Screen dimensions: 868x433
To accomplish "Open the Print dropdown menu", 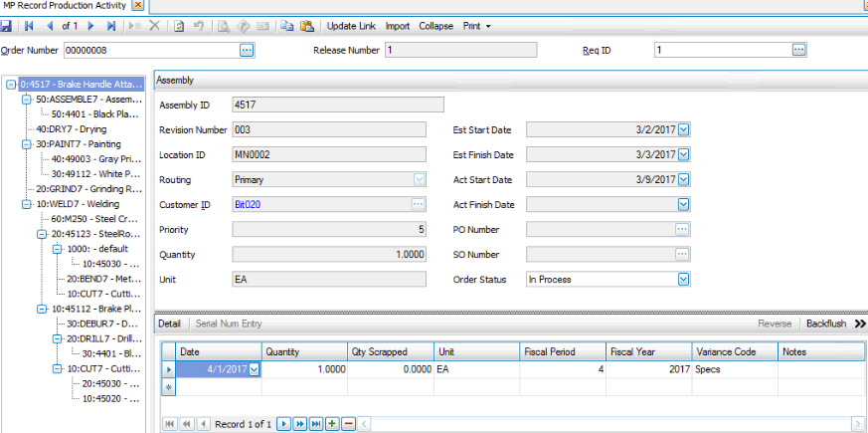I will point(476,25).
